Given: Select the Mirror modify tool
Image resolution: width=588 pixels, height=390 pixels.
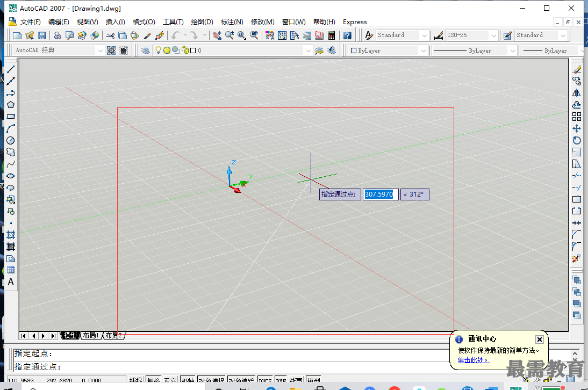Looking at the screenshot, I should pos(577,93).
